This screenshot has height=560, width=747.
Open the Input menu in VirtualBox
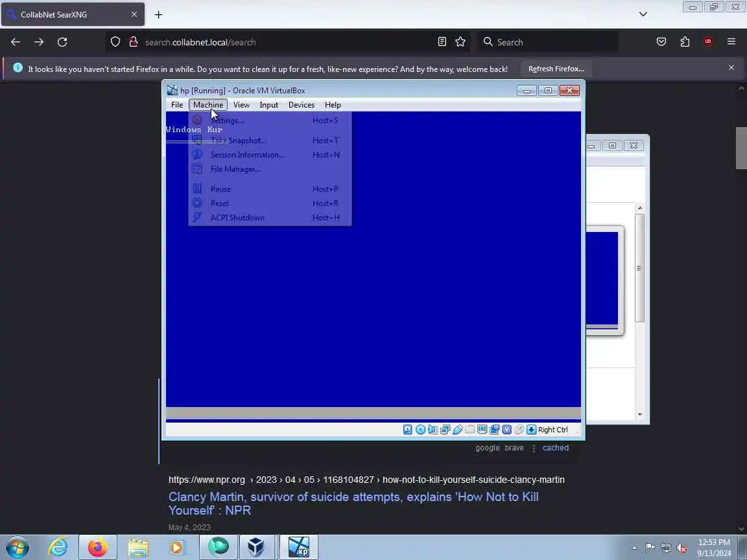pos(268,105)
